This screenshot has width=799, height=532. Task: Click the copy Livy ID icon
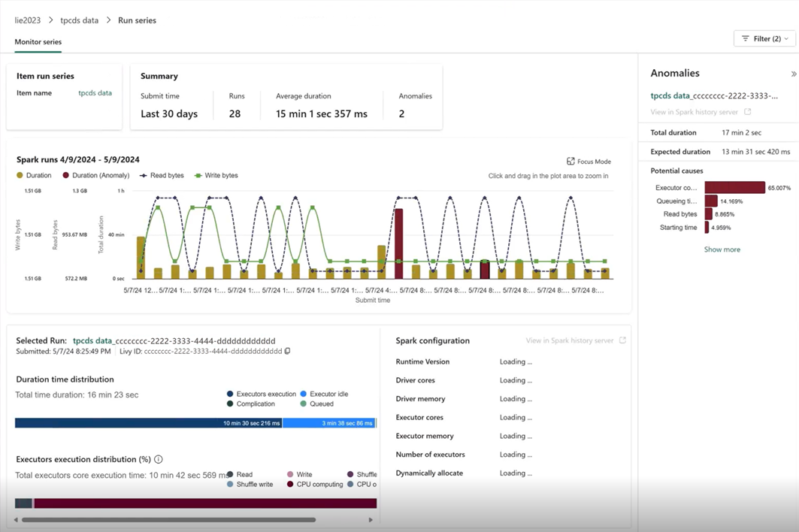click(x=287, y=351)
